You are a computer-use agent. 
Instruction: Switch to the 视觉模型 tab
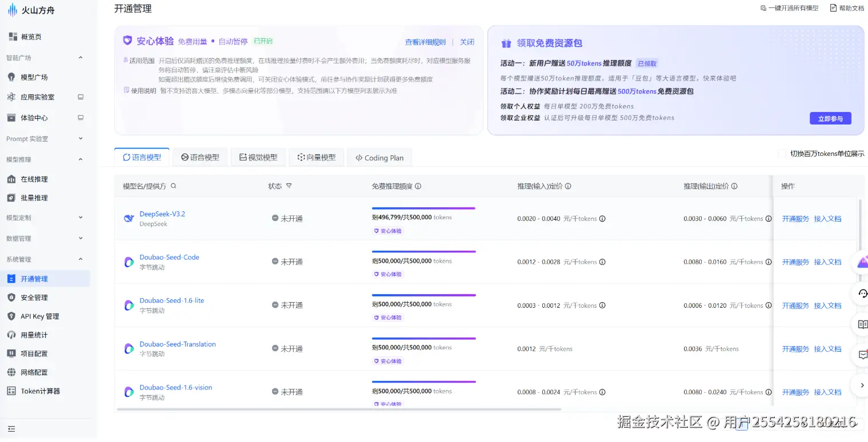tap(258, 158)
